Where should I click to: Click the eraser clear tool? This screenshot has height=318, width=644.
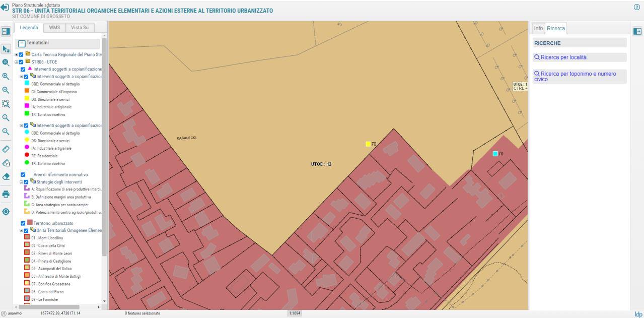point(6,176)
